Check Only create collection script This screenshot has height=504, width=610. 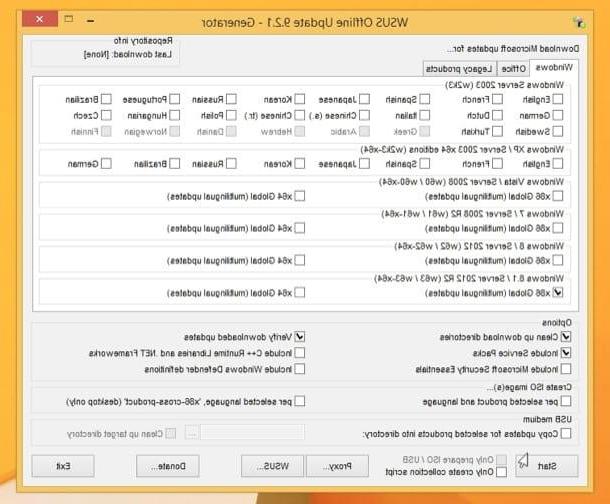(x=501, y=472)
